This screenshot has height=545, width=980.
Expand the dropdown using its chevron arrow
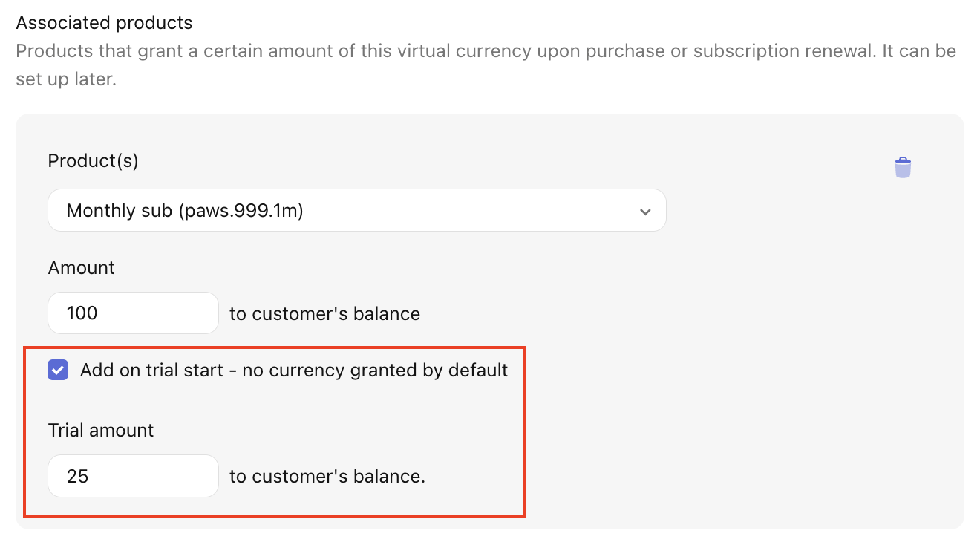pos(645,212)
